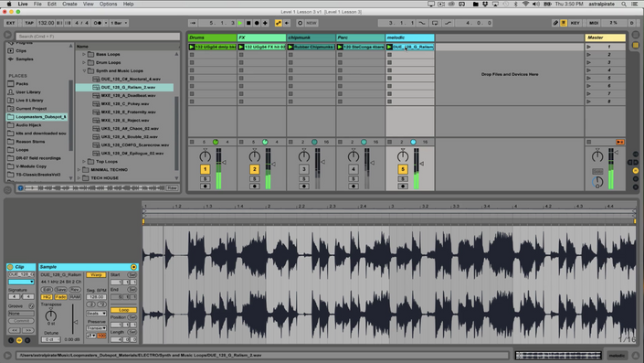
Task: Open the quantization 1 Bar dropdown
Action: (119, 23)
